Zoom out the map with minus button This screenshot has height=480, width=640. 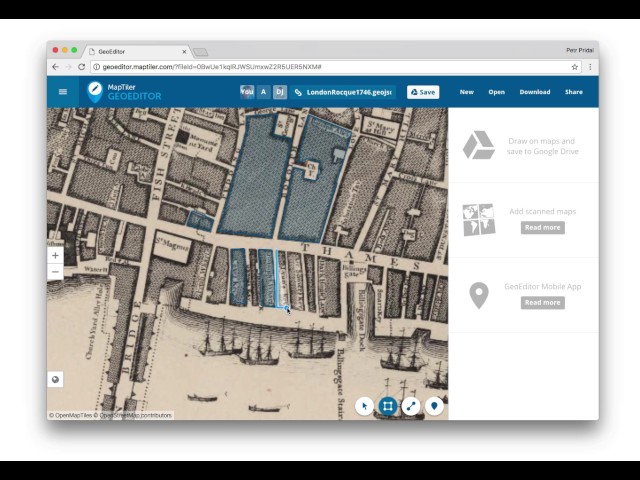click(x=56, y=272)
